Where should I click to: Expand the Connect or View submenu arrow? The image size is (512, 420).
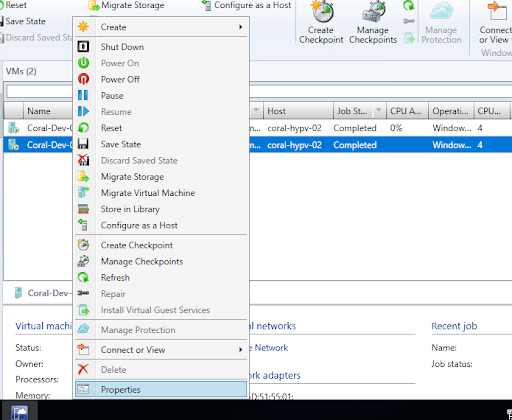tap(240, 350)
